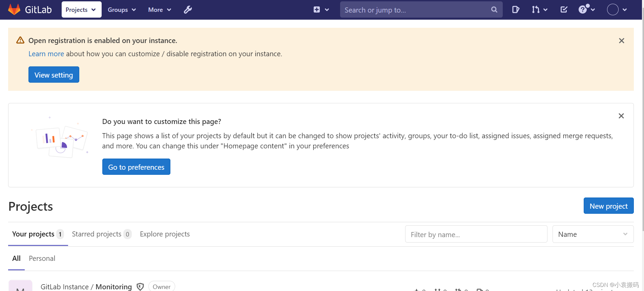Expand the Projects dropdown in navbar
Viewport: 644px width, 291px height.
click(x=81, y=10)
